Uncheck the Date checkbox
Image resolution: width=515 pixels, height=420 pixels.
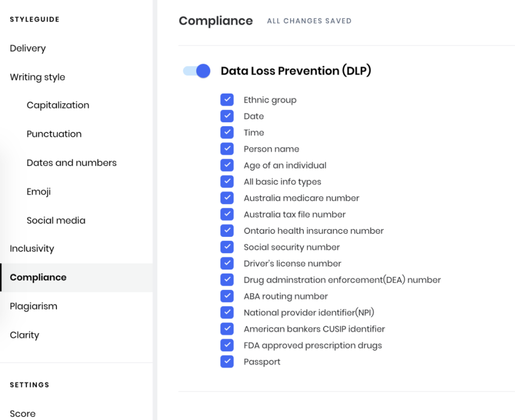click(x=227, y=116)
